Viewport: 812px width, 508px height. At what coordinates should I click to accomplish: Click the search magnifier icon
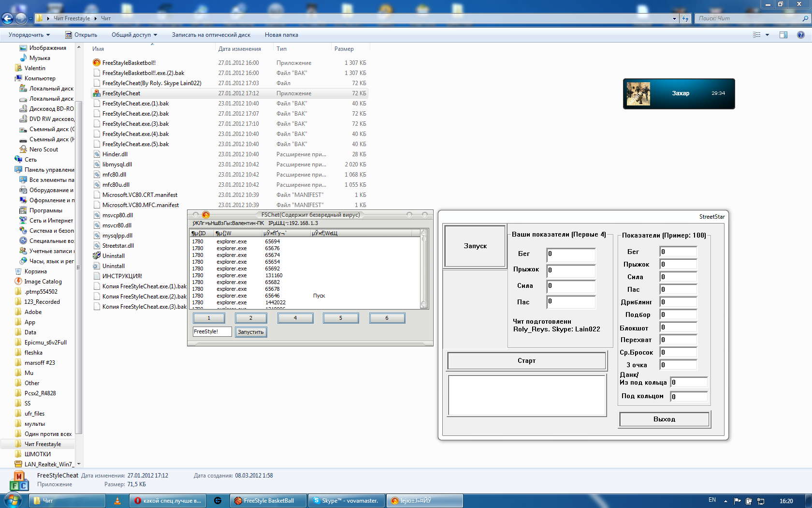(805, 18)
